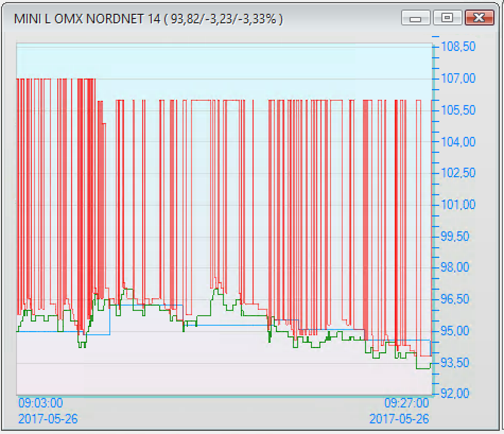
Task: Click the 101,00 price axis label
Action: (x=458, y=204)
